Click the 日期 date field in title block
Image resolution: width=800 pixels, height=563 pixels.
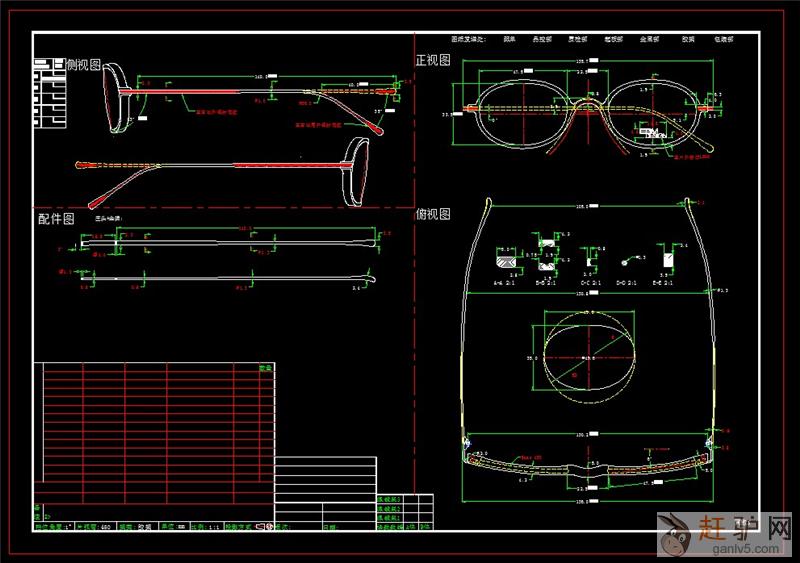[x=331, y=526]
